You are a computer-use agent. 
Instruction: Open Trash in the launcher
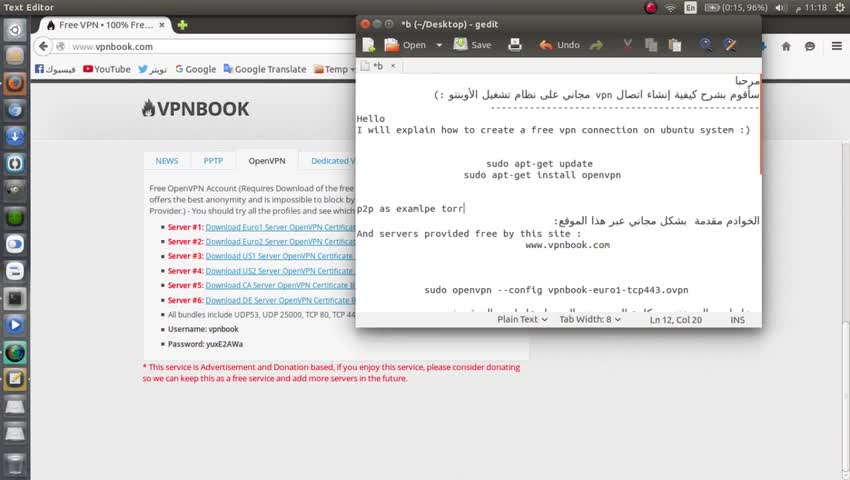pos(15,465)
